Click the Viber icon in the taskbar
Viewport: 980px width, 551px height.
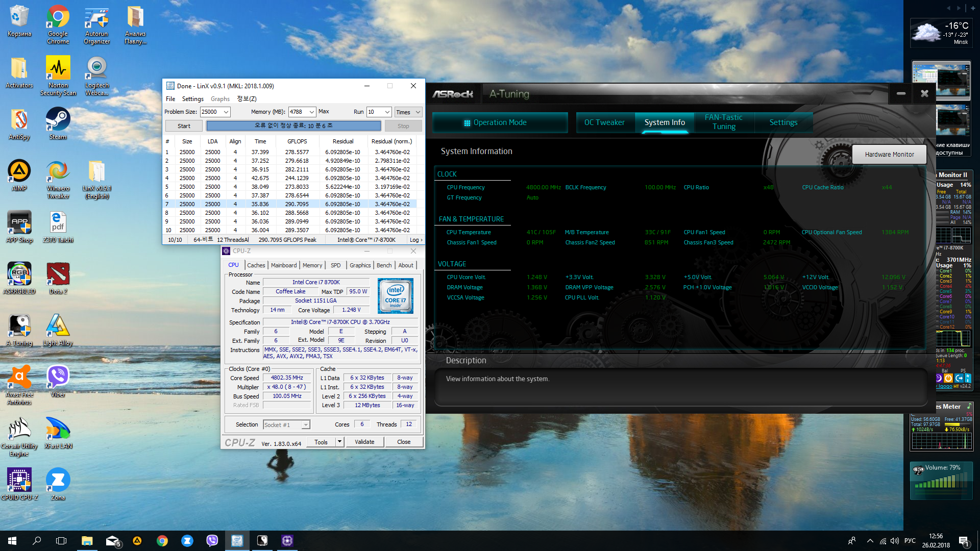212,540
